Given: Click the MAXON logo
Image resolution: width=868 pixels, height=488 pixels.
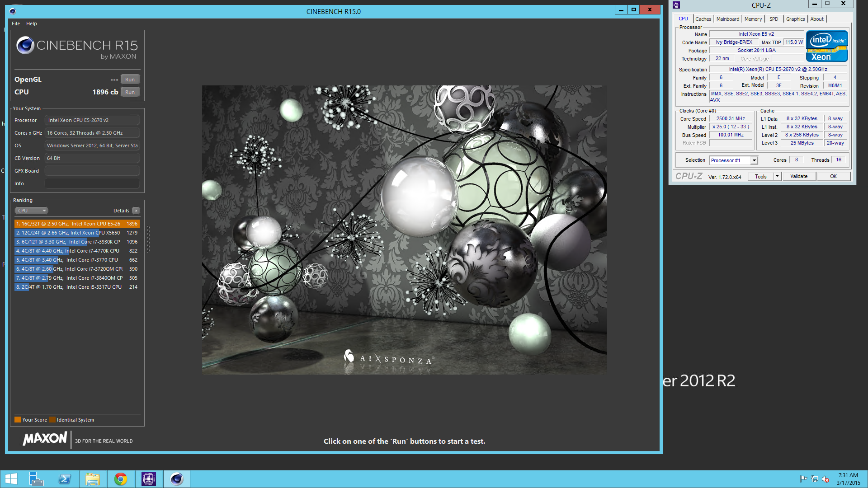Looking at the screenshot, I should tap(45, 438).
